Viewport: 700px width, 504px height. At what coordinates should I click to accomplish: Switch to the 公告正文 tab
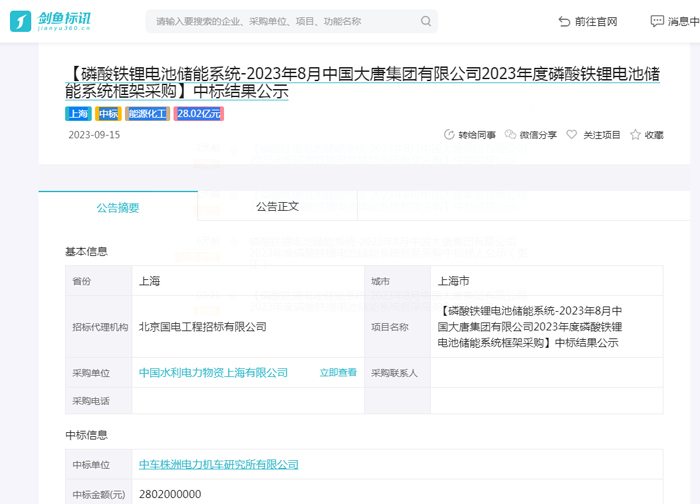click(x=277, y=206)
